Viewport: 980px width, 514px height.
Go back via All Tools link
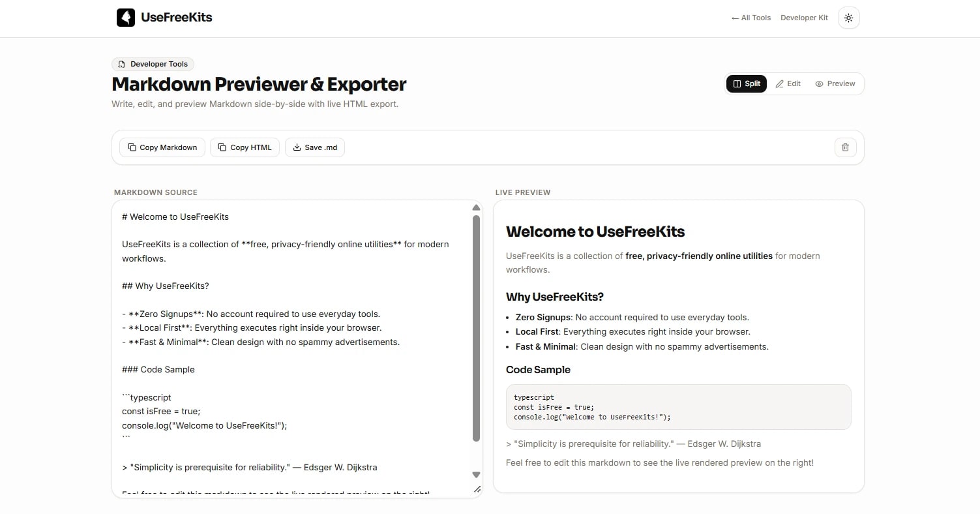pyautogui.click(x=751, y=18)
